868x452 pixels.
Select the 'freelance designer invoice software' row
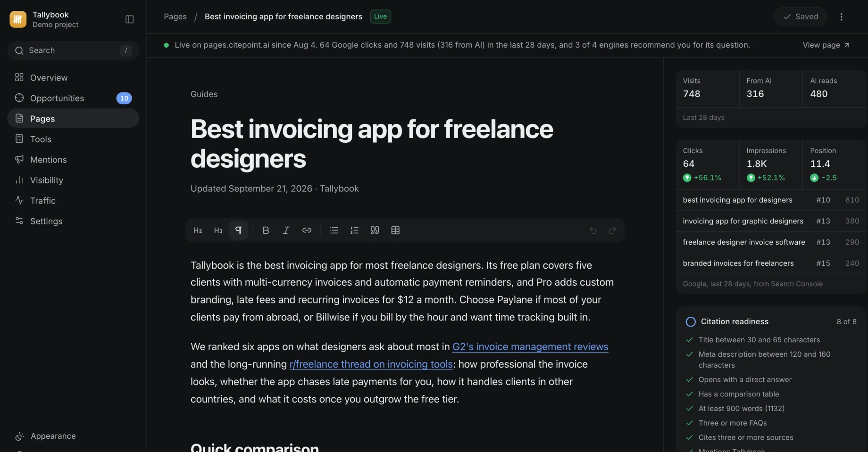click(x=771, y=242)
